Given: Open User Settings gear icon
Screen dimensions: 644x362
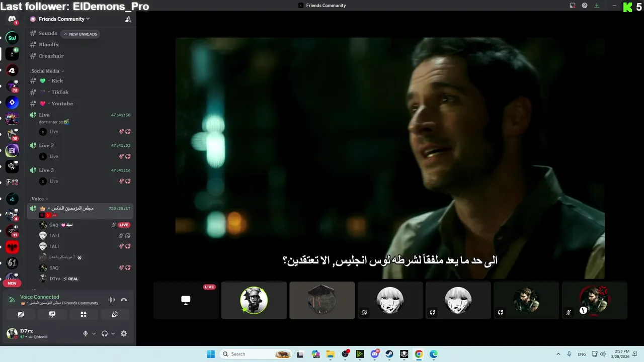Looking at the screenshot, I should pos(124,333).
